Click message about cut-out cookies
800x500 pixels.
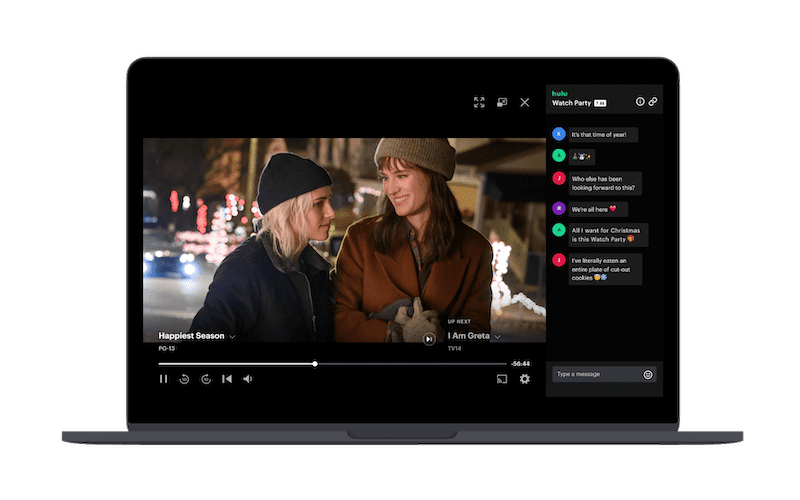click(x=605, y=269)
